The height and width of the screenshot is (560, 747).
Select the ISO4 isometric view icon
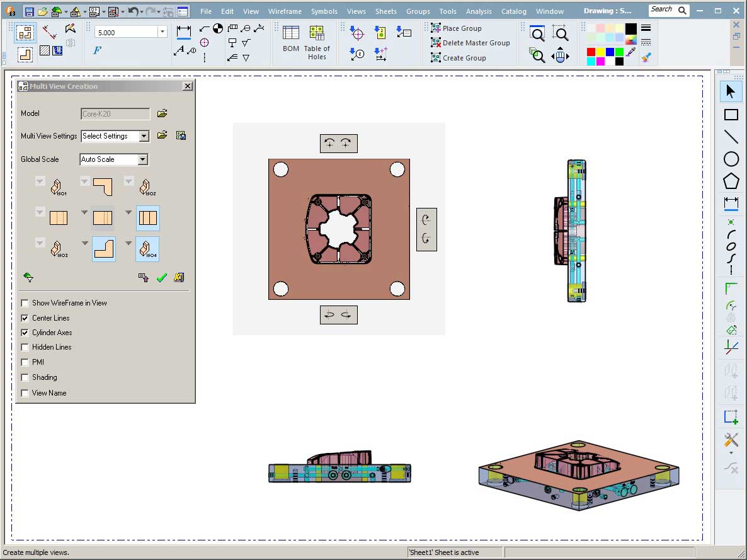click(x=147, y=249)
